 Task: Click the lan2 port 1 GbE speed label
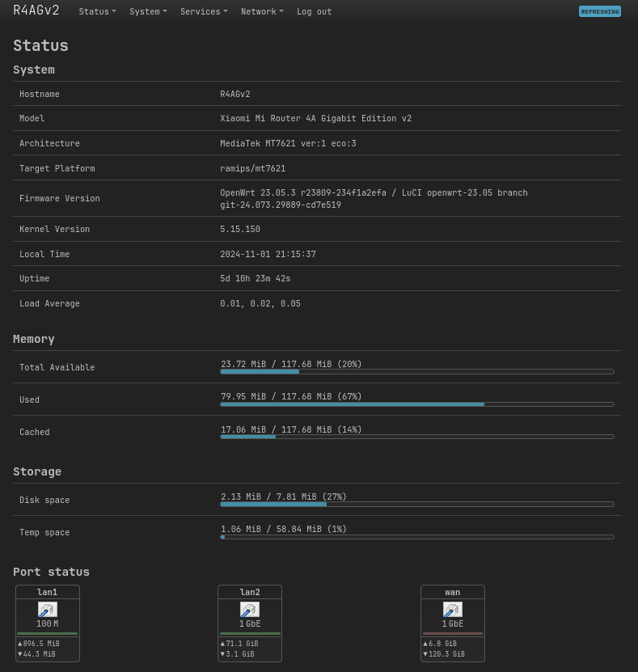coord(250,623)
